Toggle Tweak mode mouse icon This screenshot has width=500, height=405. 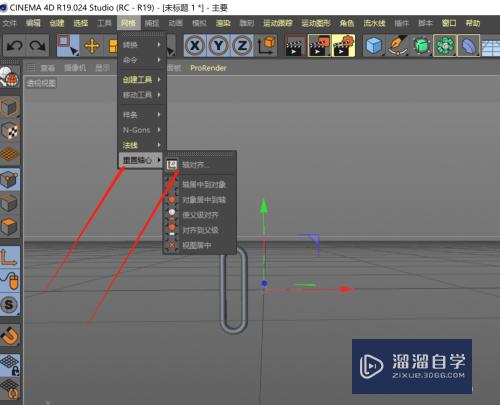[9, 281]
